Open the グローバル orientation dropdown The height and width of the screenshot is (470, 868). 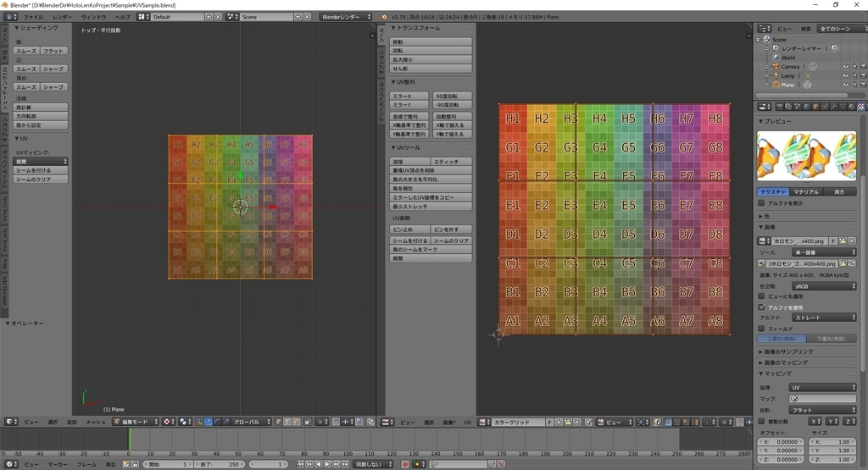coord(251,422)
